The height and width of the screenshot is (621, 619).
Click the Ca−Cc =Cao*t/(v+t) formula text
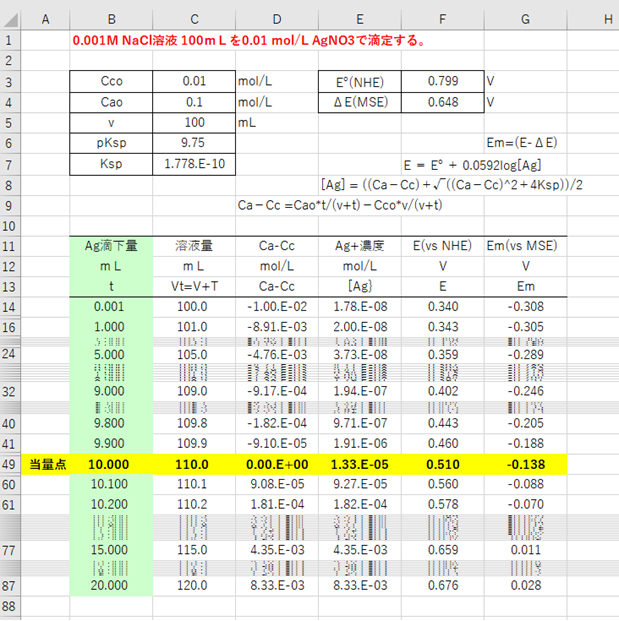coord(340,205)
